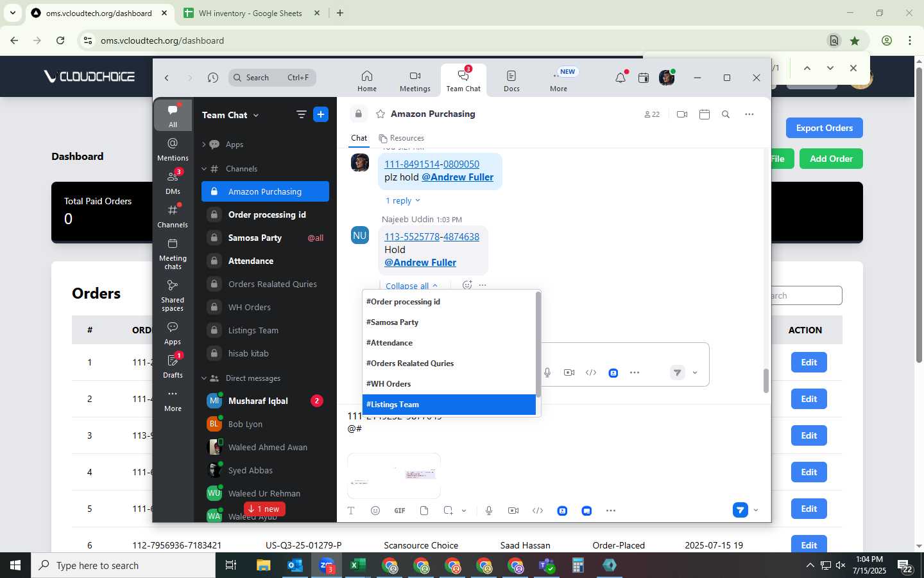
Task: Jump to 1 new message indicator
Action: (x=264, y=509)
